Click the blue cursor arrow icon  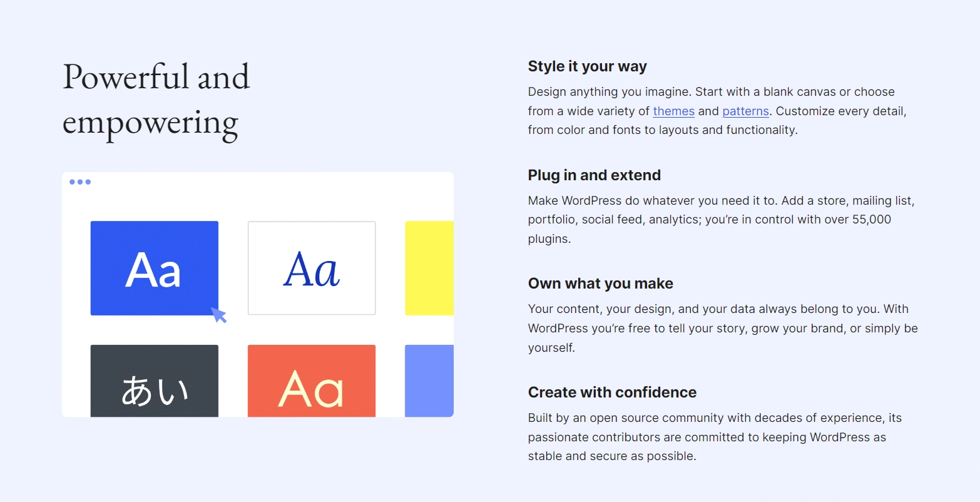(218, 315)
